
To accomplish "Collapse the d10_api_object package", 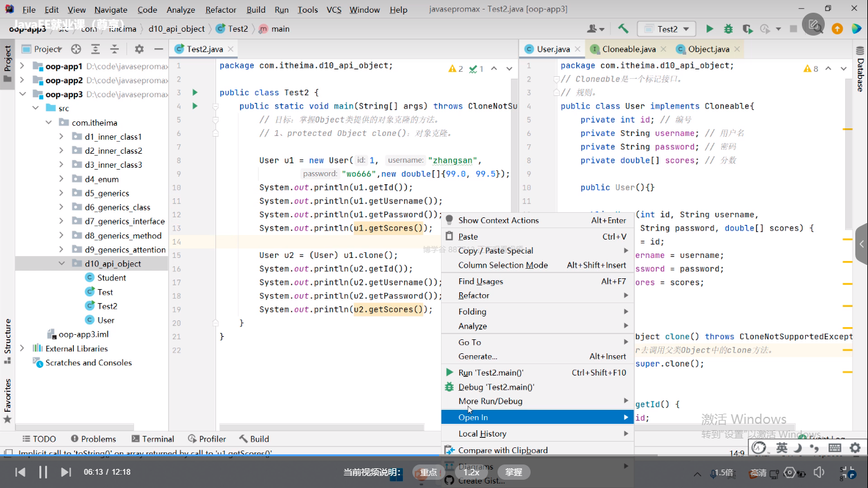I will (x=62, y=264).
